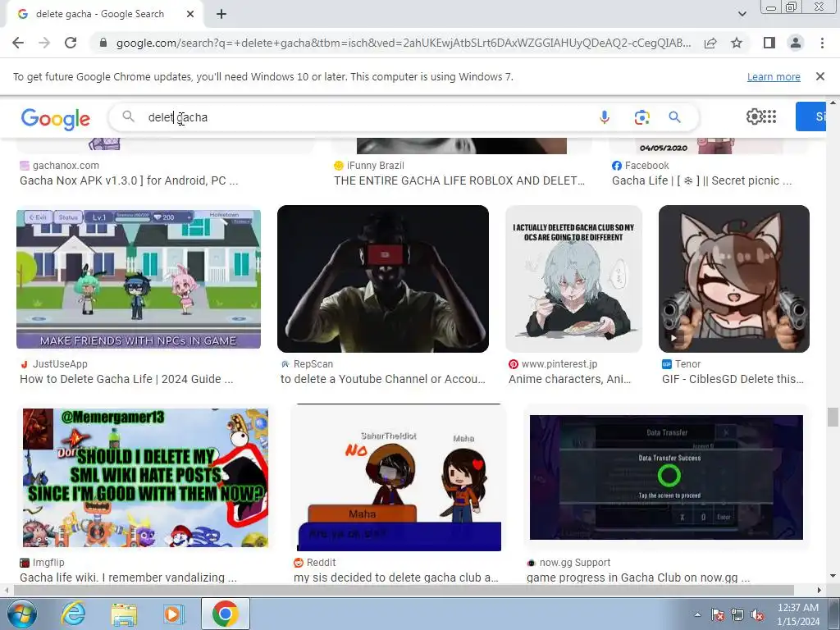Click the Chrome taskbar button
The width and height of the screenshot is (840, 630).
(x=225, y=614)
